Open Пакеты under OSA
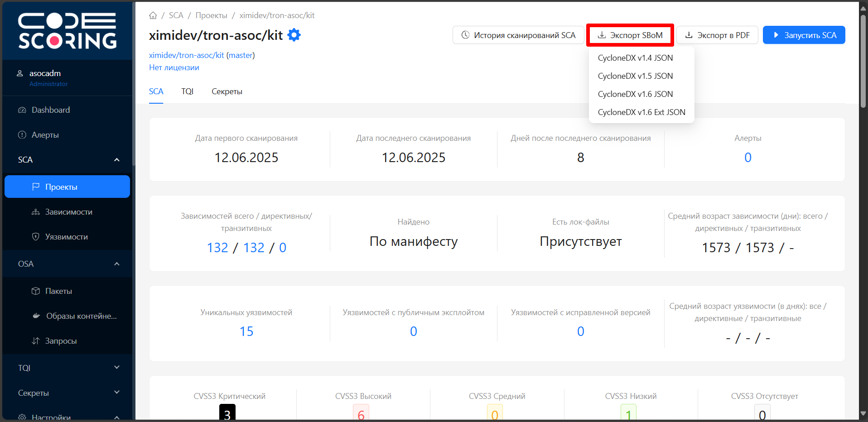The image size is (868, 422). pos(58,291)
